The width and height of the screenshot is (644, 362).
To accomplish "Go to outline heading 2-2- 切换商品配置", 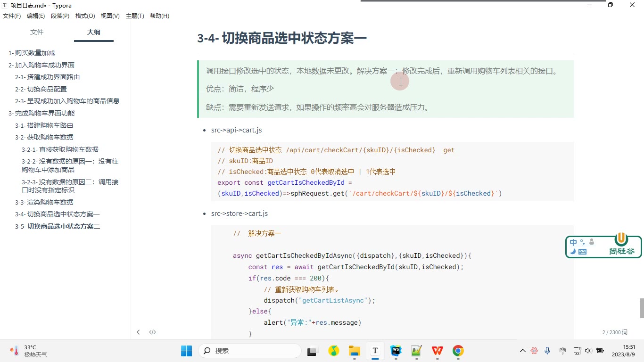I will [41, 89].
